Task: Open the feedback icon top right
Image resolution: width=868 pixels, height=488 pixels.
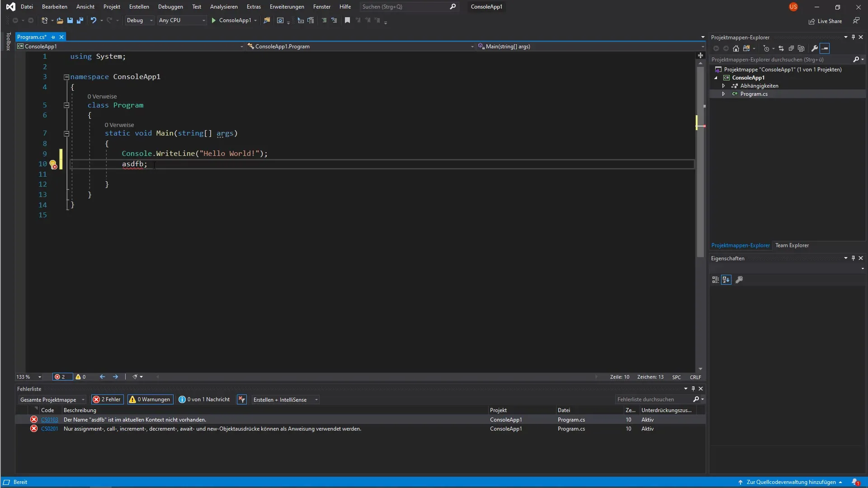Action: 856,21
